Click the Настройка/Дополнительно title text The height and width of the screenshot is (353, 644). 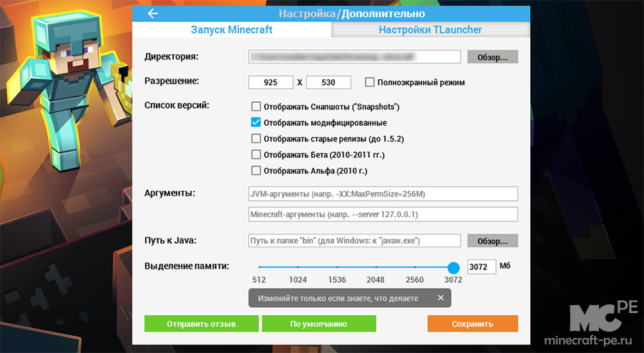tap(352, 14)
